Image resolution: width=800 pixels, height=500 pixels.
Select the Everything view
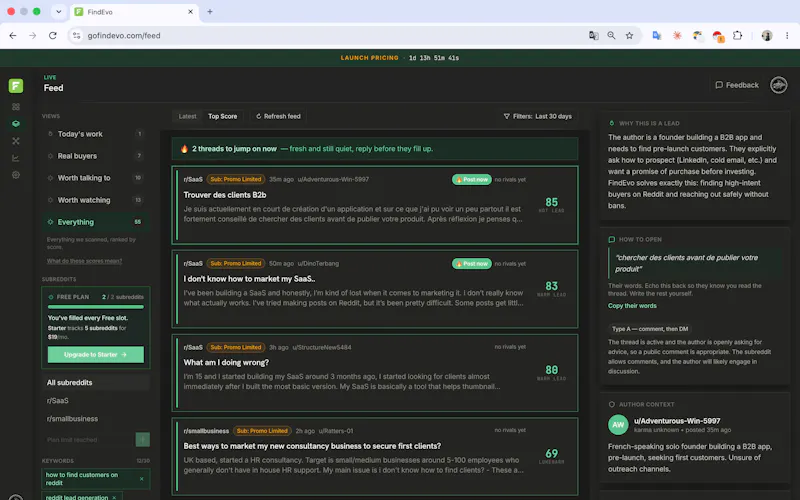point(95,222)
